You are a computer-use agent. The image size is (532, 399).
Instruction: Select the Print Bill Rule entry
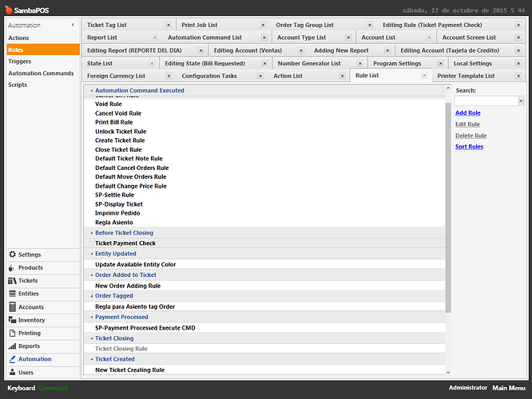[264, 122]
